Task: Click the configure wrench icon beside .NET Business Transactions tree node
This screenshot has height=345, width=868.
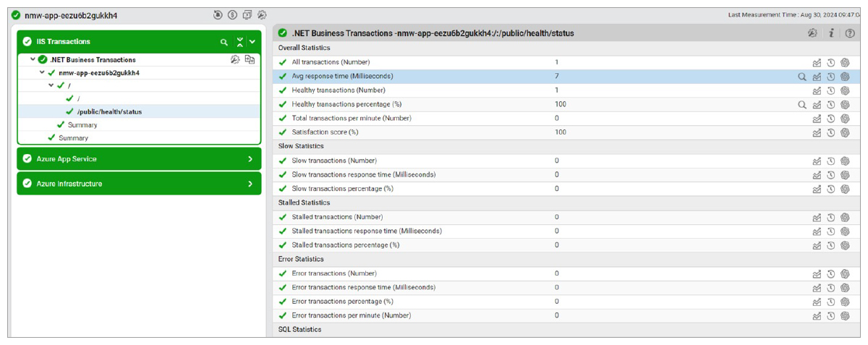Action: (x=235, y=60)
